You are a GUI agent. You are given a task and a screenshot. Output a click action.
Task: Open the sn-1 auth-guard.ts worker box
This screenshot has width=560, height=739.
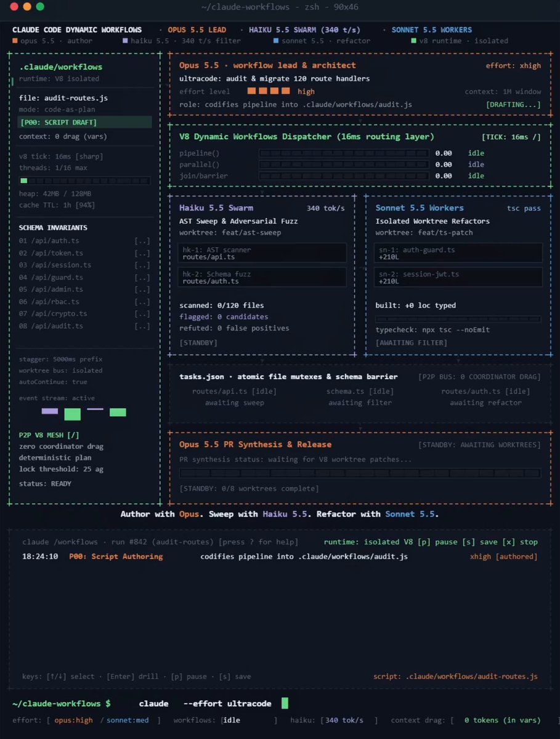[458, 253]
